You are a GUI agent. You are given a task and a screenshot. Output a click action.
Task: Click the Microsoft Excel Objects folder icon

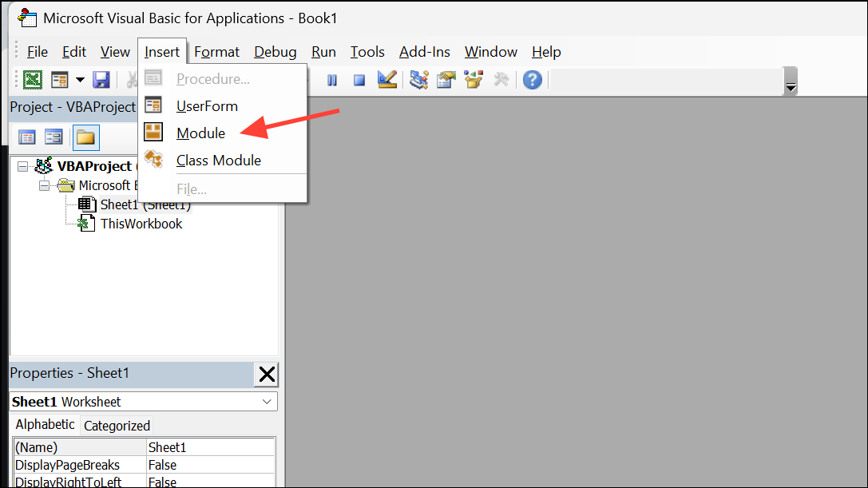(65, 185)
